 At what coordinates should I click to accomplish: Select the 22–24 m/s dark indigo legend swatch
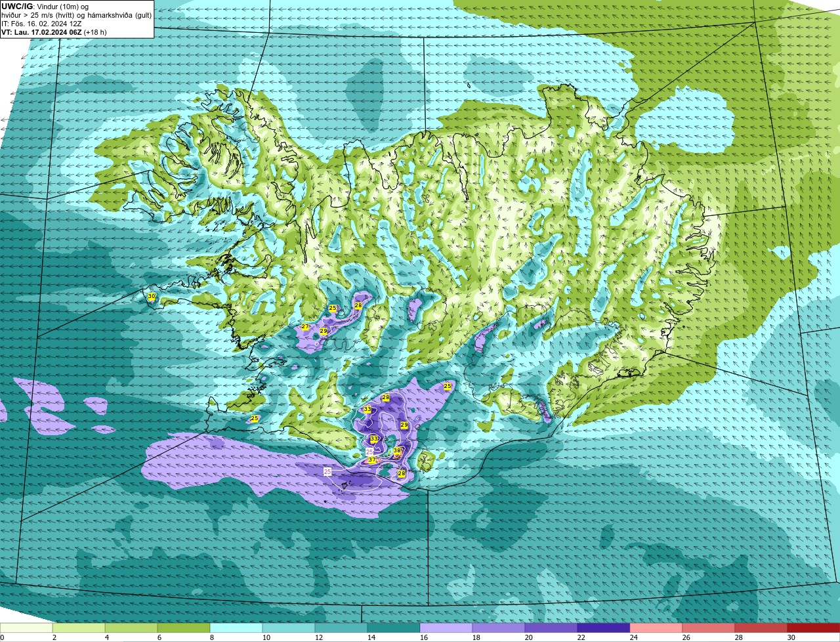604,628
